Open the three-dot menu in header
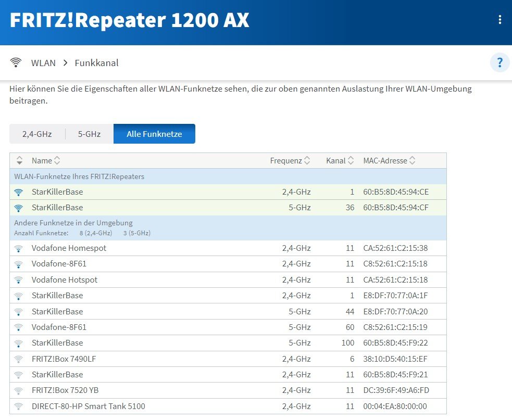This screenshot has width=512, height=420. [499, 20]
